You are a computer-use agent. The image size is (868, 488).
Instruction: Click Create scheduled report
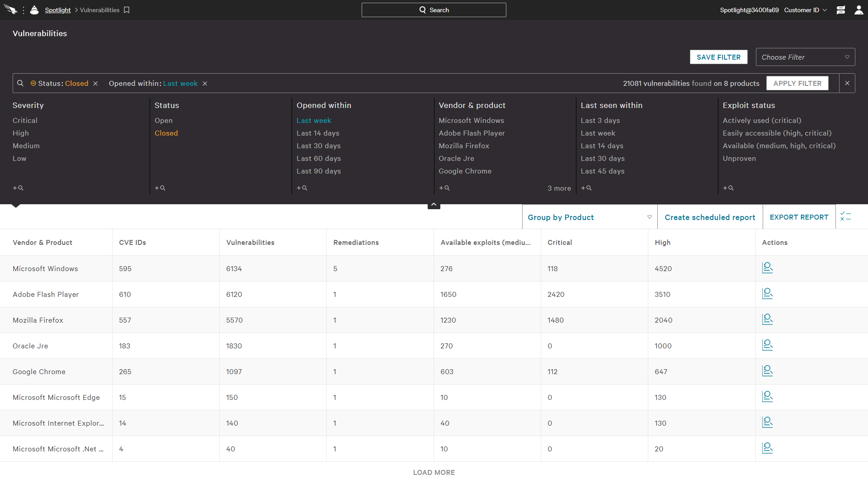(x=710, y=217)
